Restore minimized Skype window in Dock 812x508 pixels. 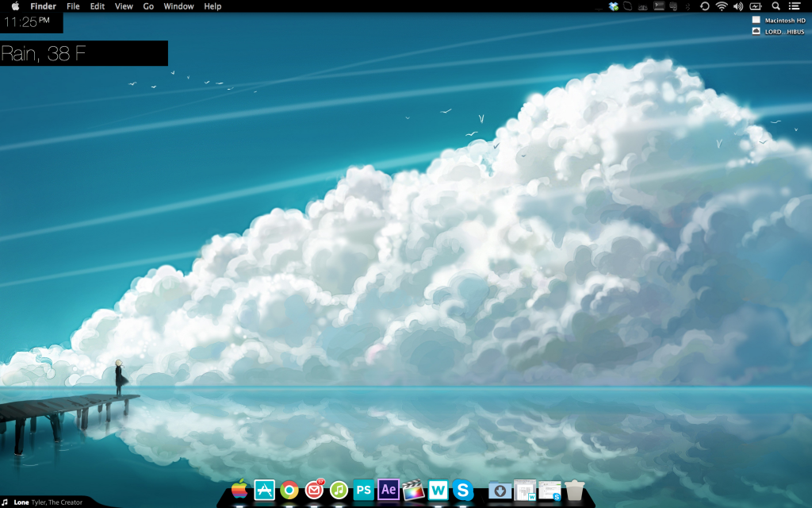click(x=550, y=491)
